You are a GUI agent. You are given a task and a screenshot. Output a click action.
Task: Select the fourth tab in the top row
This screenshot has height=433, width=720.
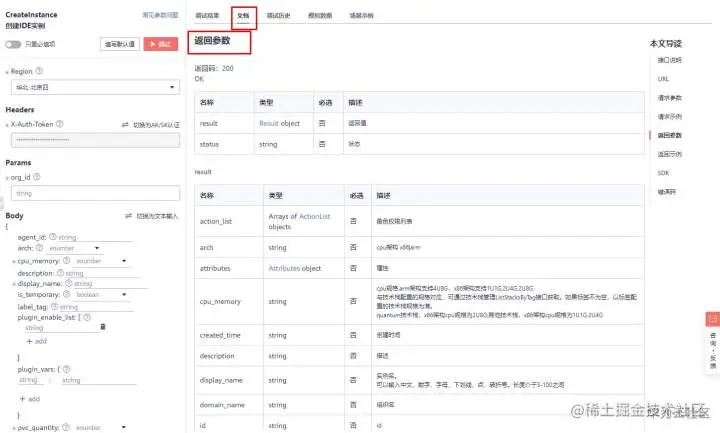click(320, 15)
